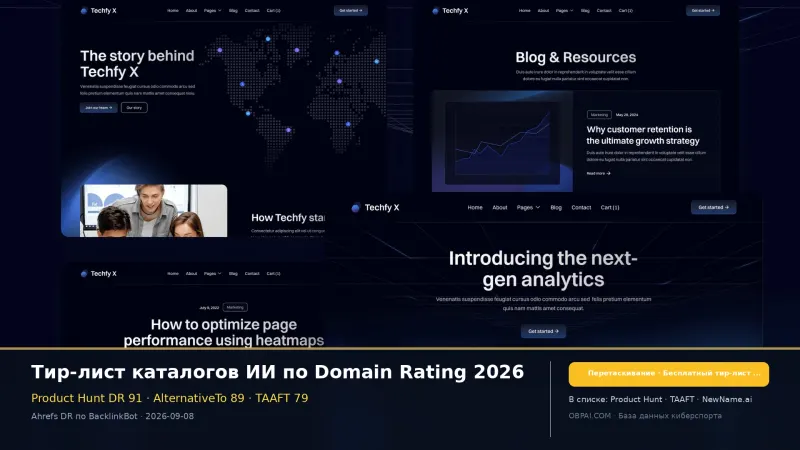Open Cart (1) in the Blog & Resources mockup's navigation
This screenshot has width=800, height=450.
pyautogui.click(x=626, y=10)
